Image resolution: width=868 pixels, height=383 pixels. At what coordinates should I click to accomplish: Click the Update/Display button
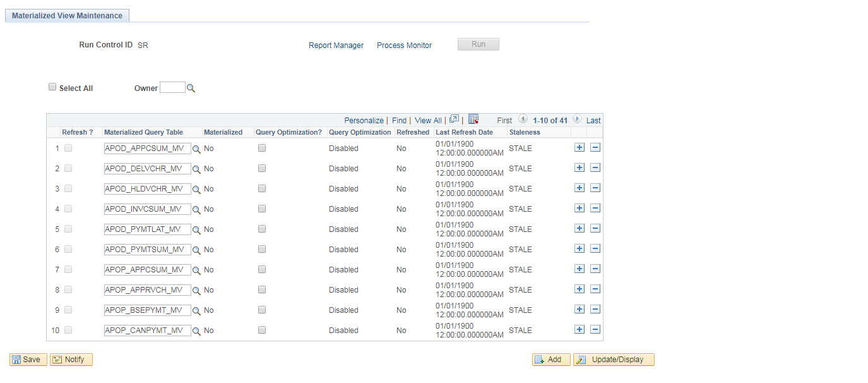(x=614, y=360)
